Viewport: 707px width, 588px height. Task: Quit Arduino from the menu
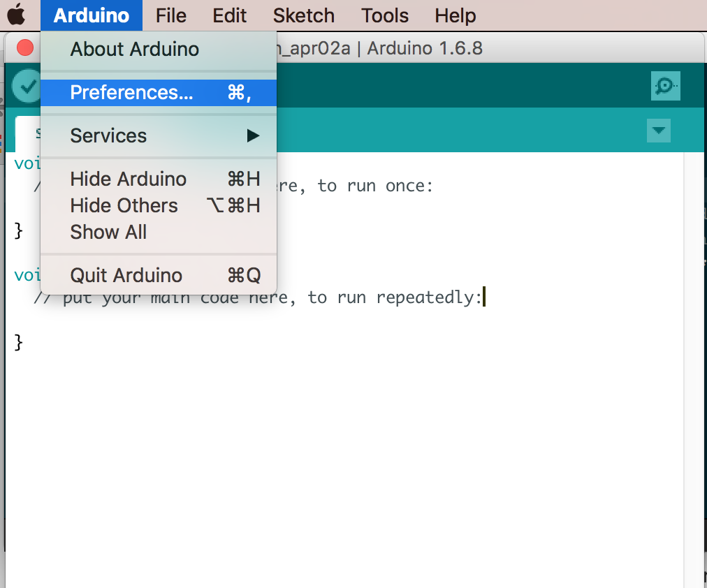pos(126,275)
